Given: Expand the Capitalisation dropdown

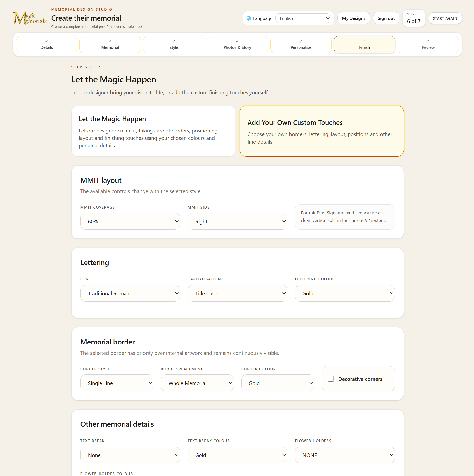Looking at the screenshot, I should coord(237,293).
